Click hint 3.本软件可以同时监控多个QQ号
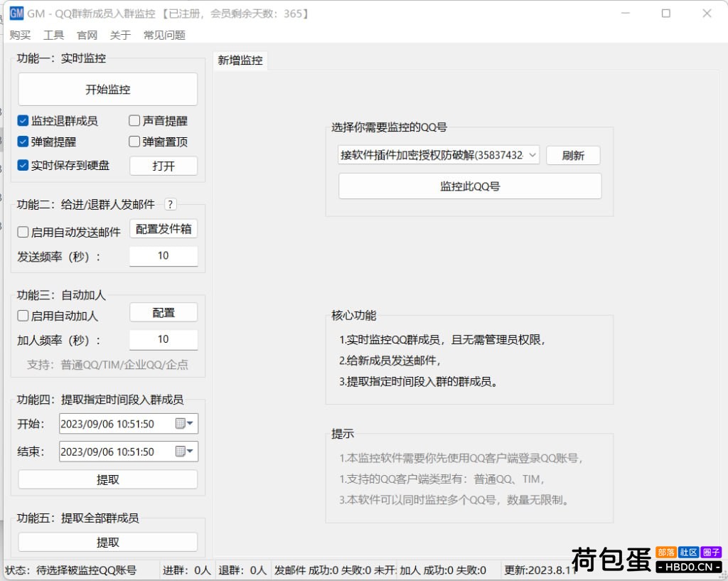 tap(454, 500)
